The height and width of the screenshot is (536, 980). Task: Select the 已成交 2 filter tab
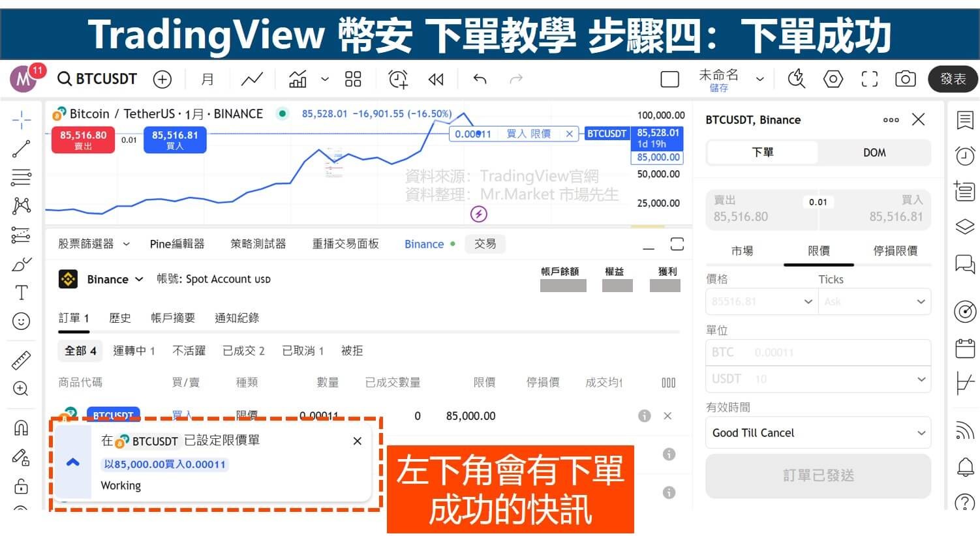[x=243, y=351]
